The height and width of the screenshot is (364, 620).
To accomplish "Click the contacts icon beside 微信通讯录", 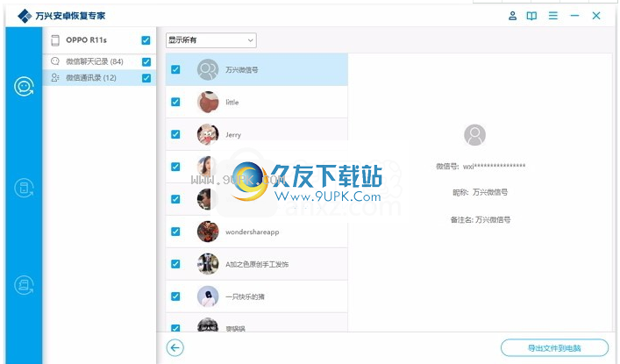I will 55,77.
